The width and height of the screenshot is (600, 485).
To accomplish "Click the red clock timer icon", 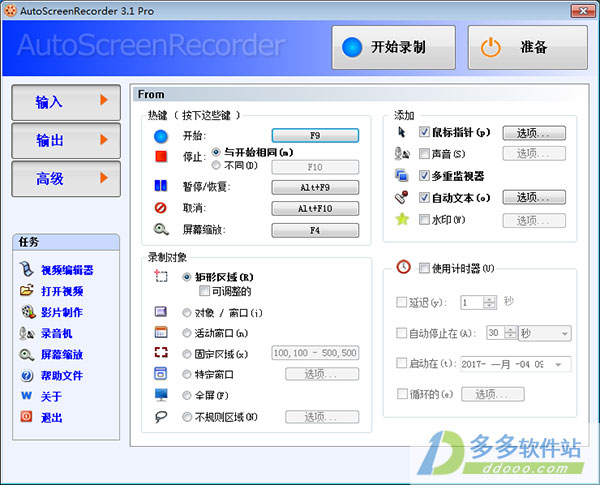I will pyautogui.click(x=404, y=266).
